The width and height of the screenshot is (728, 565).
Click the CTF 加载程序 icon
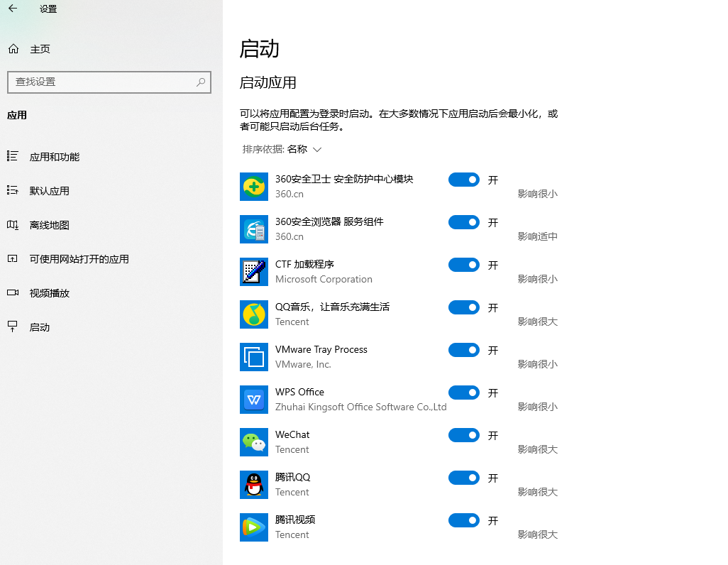[253, 272]
